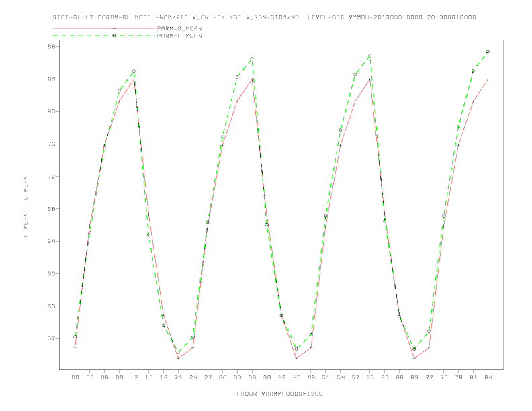Click x-axis tick label 75
532x411 pixels.
(x=444, y=377)
